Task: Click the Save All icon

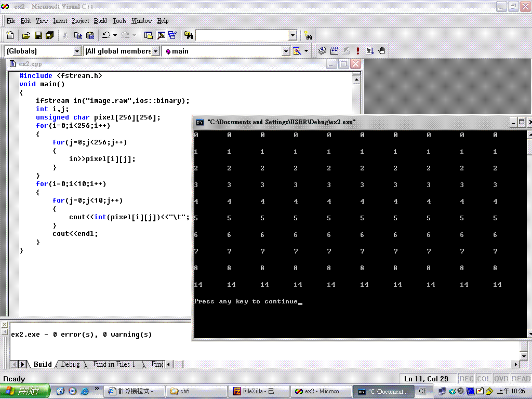Action: [x=50, y=35]
